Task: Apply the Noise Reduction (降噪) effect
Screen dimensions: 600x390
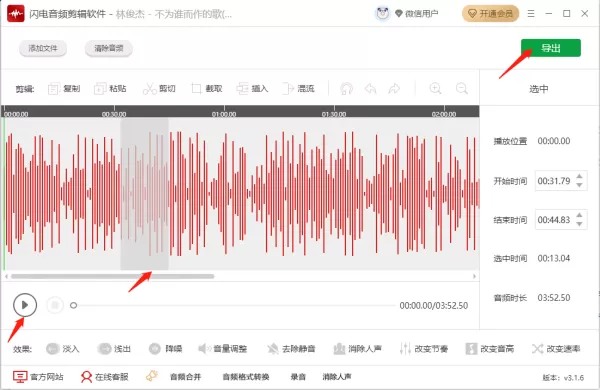Action: coord(165,349)
